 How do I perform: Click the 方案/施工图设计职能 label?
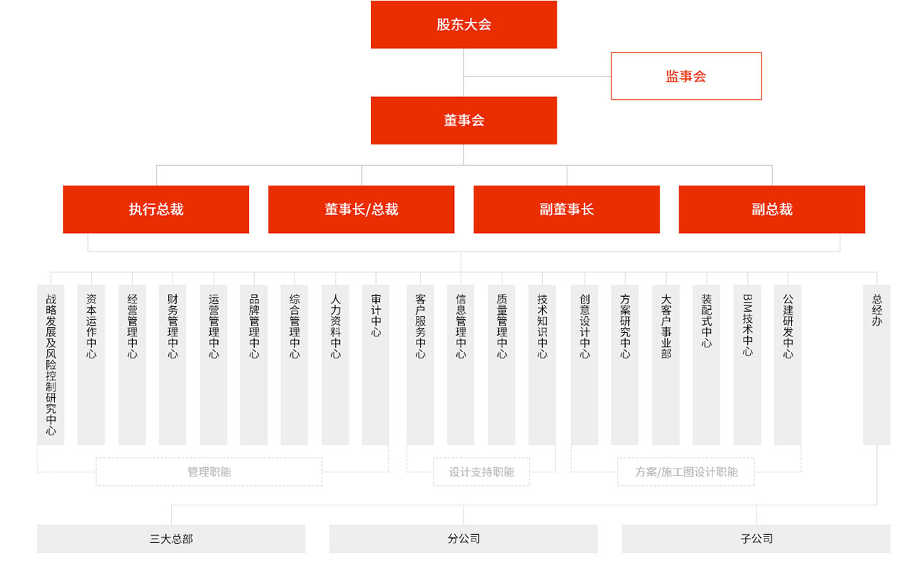coord(687,472)
